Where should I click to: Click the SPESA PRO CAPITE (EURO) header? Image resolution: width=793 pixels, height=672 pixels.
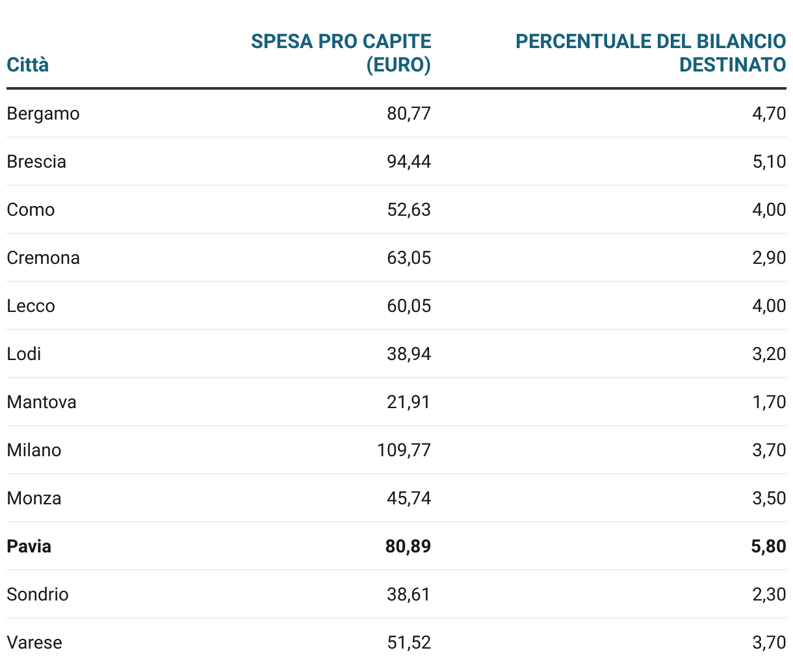point(341,53)
